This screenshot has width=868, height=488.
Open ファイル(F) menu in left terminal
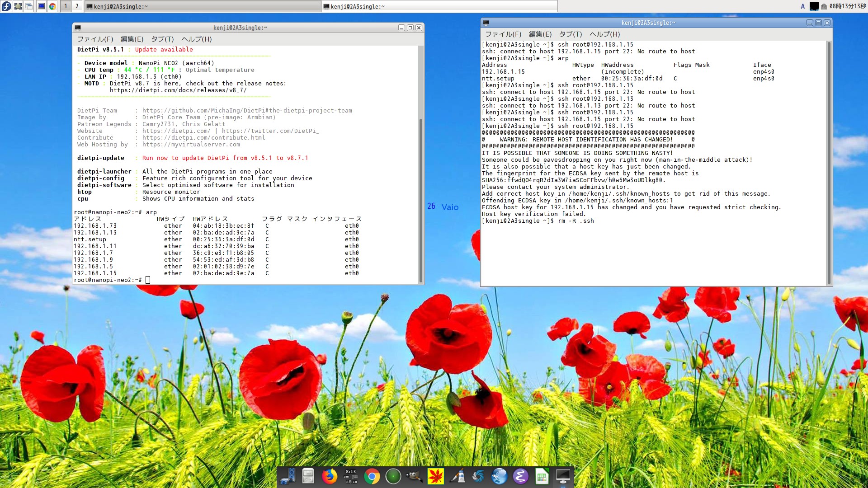pos(95,39)
